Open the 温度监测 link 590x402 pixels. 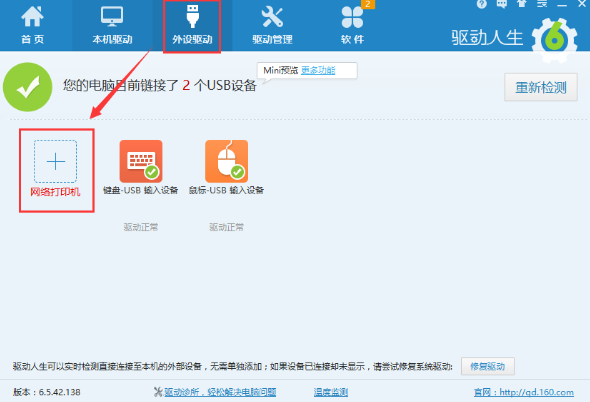[x=331, y=392]
